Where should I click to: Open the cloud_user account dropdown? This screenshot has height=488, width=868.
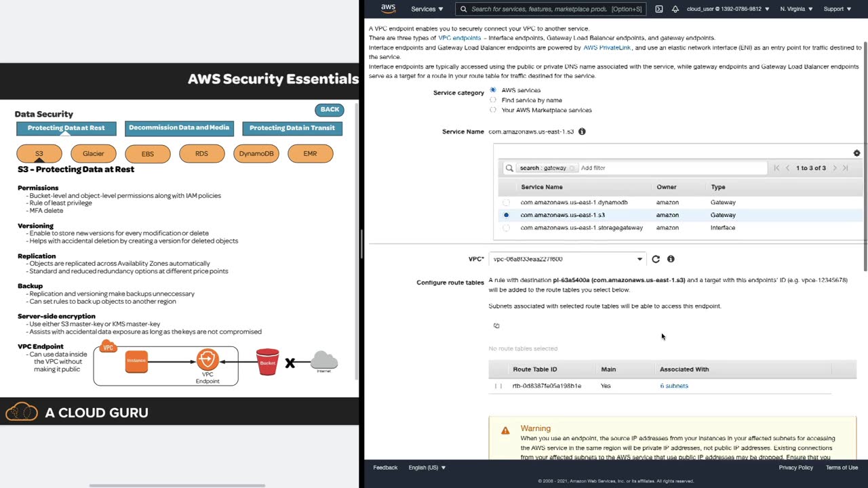tap(728, 9)
